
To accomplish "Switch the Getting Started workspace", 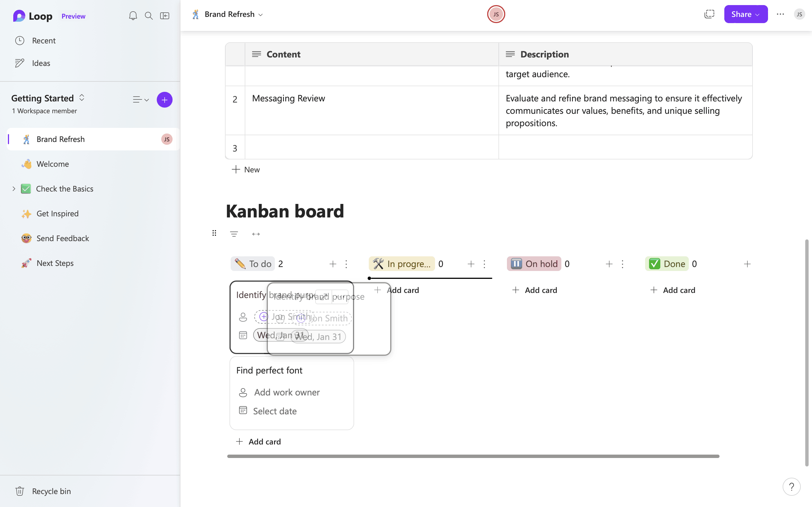I will tap(81, 98).
